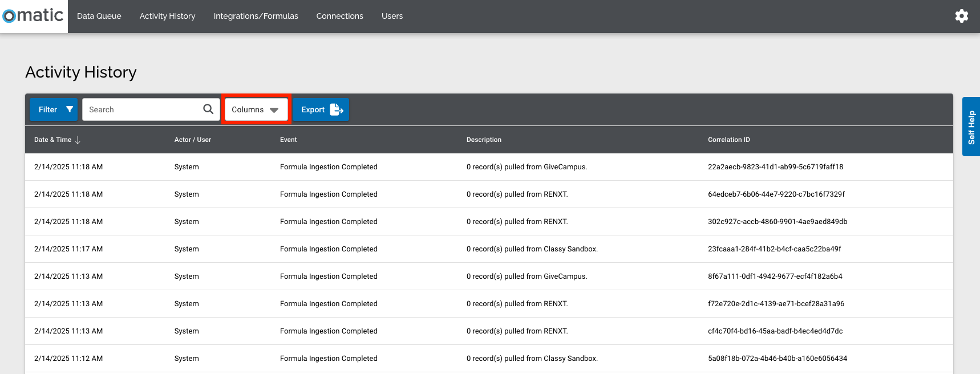This screenshot has height=374, width=980.
Task: Click the Date & Time sort arrow
Action: pyautogui.click(x=78, y=140)
